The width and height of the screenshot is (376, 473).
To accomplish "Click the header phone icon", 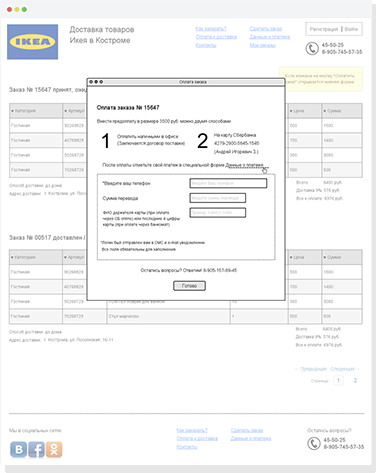I will pyautogui.click(x=312, y=48).
